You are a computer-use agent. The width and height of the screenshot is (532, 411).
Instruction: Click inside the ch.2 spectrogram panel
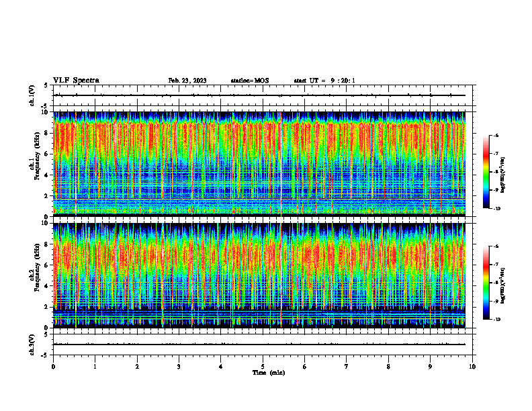[259, 275]
